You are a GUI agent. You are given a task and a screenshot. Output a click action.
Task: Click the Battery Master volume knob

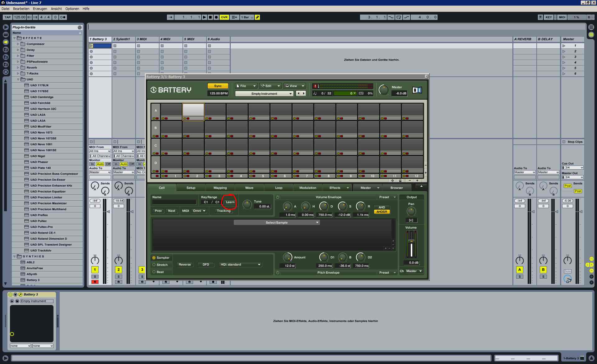(383, 90)
